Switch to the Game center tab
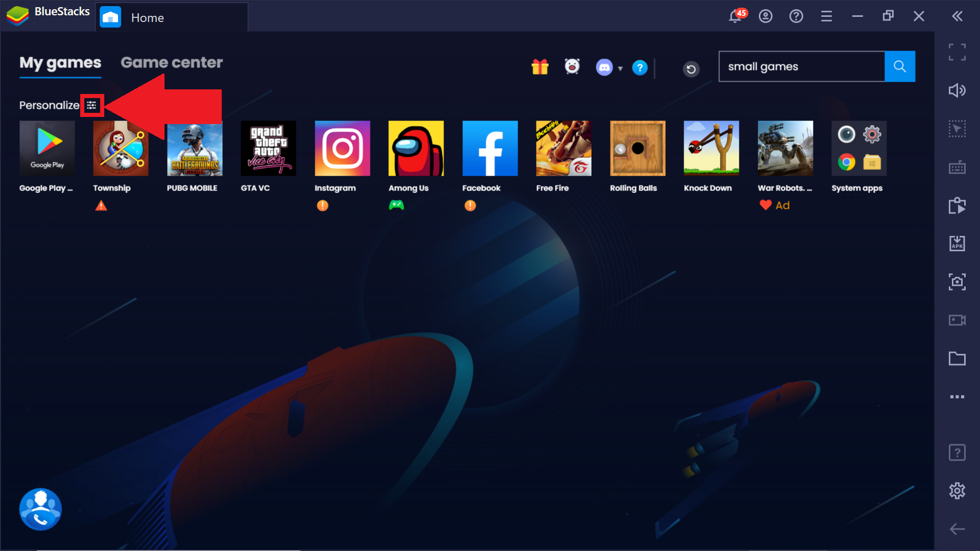The image size is (980, 551). (172, 63)
